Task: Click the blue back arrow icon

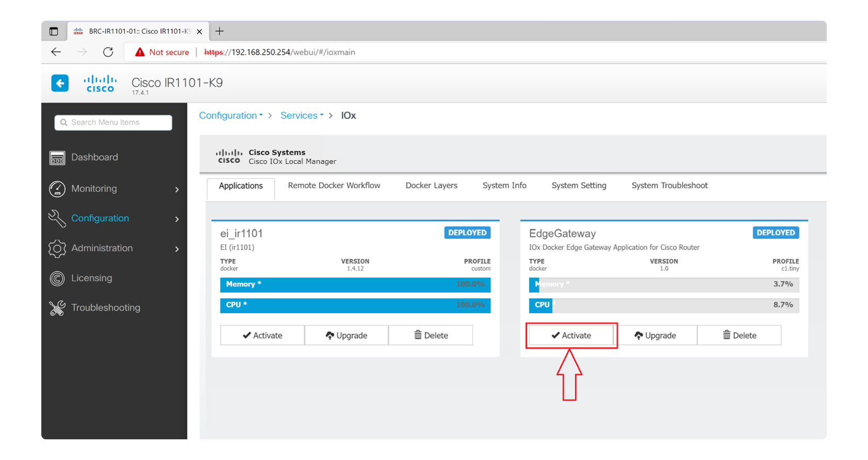Action: click(x=60, y=83)
